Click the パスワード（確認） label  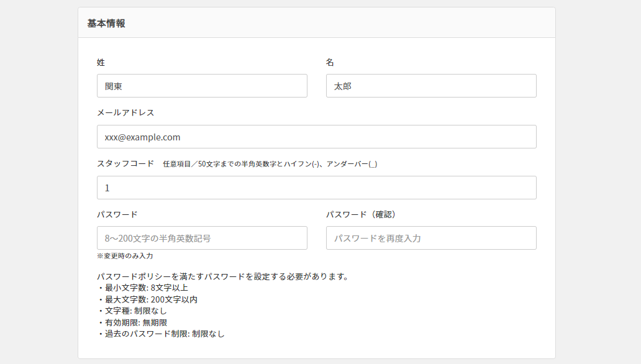(361, 214)
